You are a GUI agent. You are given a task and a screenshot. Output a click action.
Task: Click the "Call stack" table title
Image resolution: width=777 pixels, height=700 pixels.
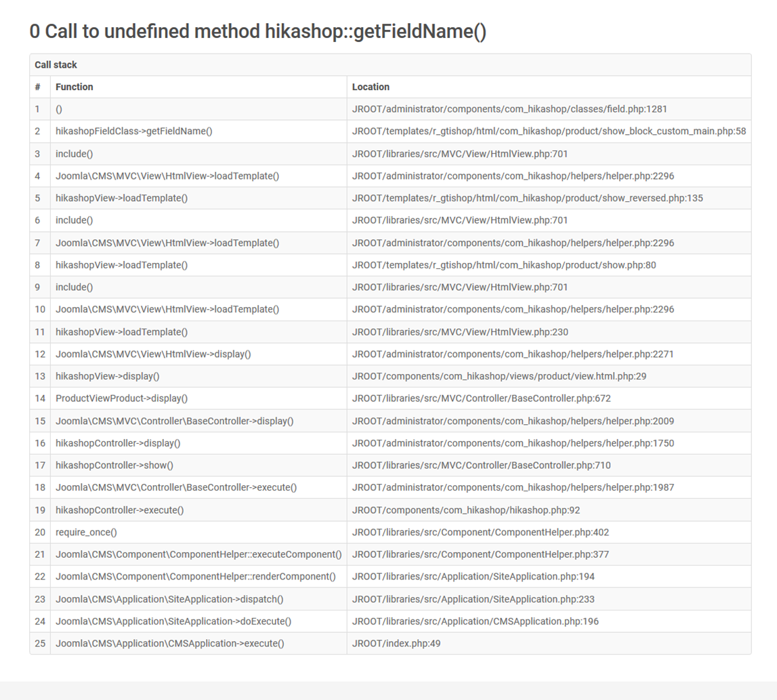[x=56, y=65]
